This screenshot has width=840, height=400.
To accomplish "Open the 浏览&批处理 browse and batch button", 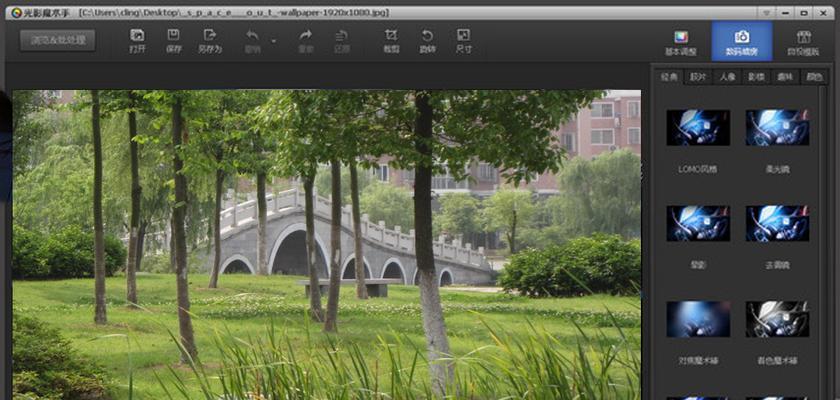I will point(57,40).
